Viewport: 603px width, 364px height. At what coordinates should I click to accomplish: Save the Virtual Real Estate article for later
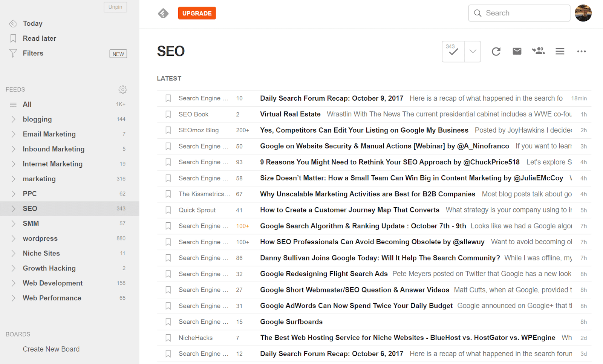tap(168, 114)
